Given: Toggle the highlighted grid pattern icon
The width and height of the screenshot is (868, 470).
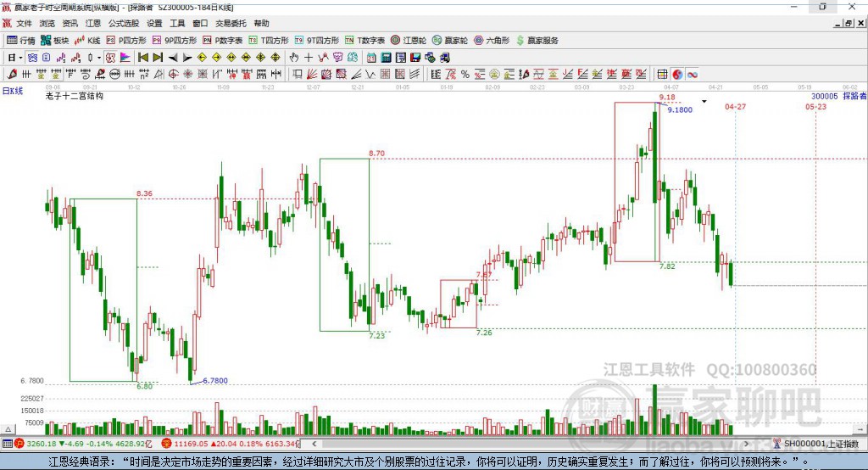Looking at the screenshot, I should click(33, 58).
